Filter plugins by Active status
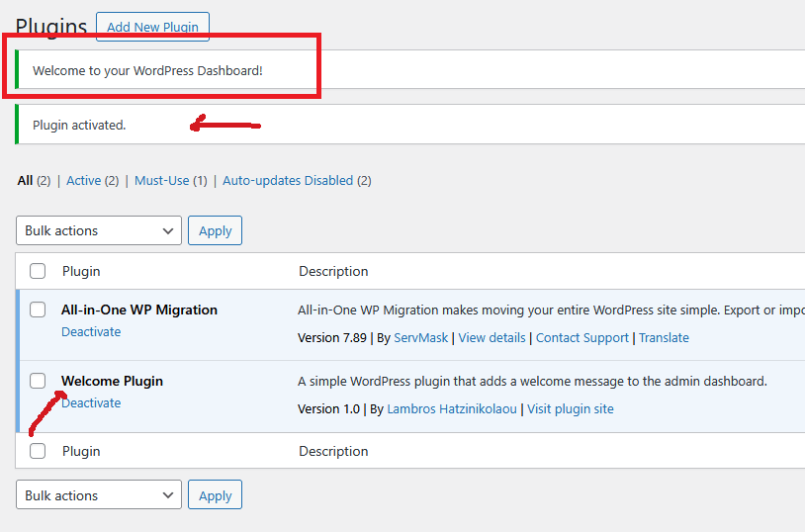805x532 pixels. pyautogui.click(x=83, y=181)
